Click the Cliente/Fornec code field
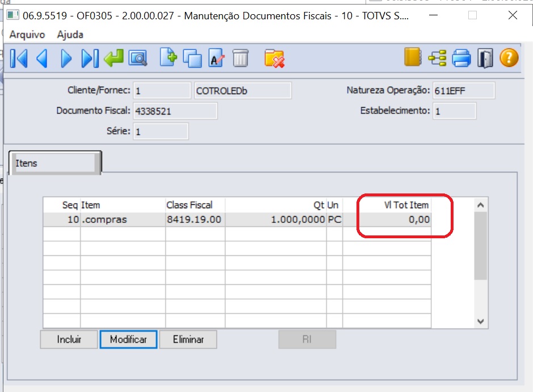533x392 pixels. (162, 91)
